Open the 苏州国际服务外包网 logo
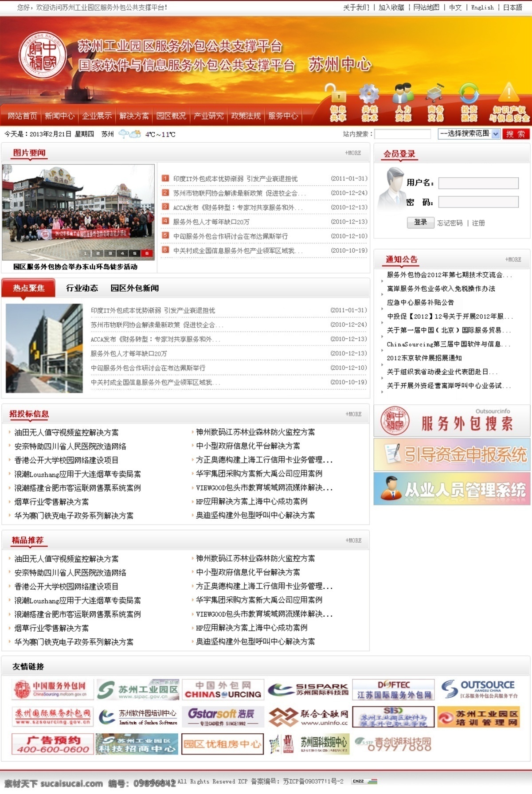This screenshot has height=794, width=532. 52,717
